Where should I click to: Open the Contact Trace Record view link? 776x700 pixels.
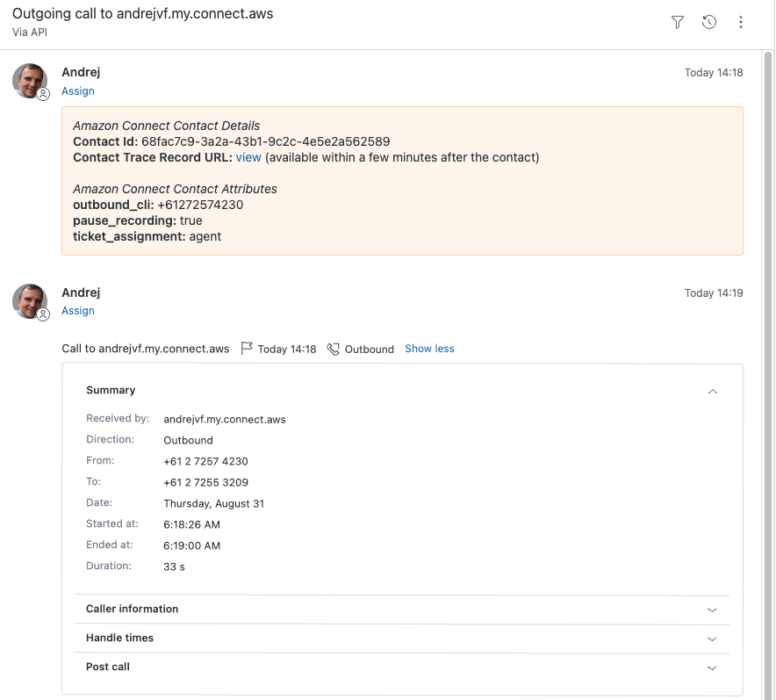click(248, 157)
